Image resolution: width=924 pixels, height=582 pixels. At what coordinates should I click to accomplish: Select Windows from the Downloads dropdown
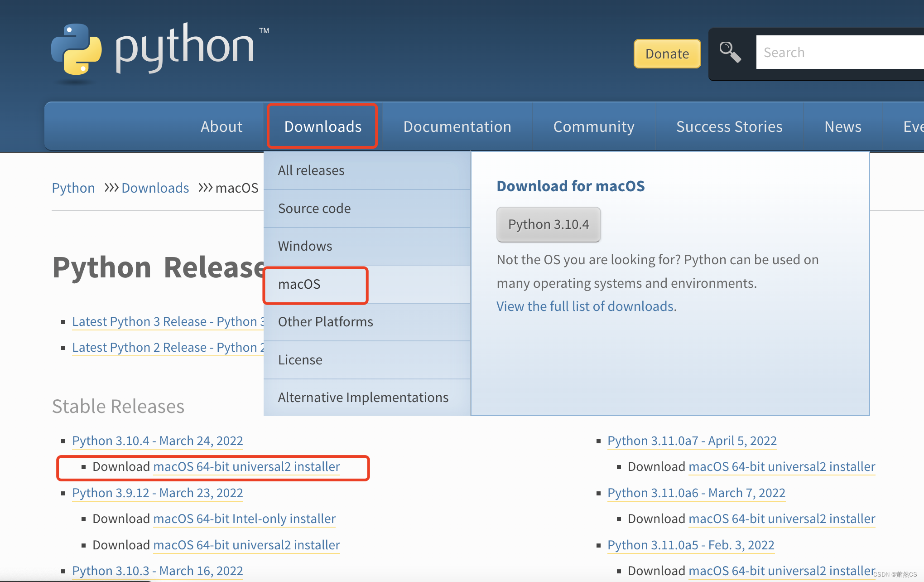(x=305, y=246)
